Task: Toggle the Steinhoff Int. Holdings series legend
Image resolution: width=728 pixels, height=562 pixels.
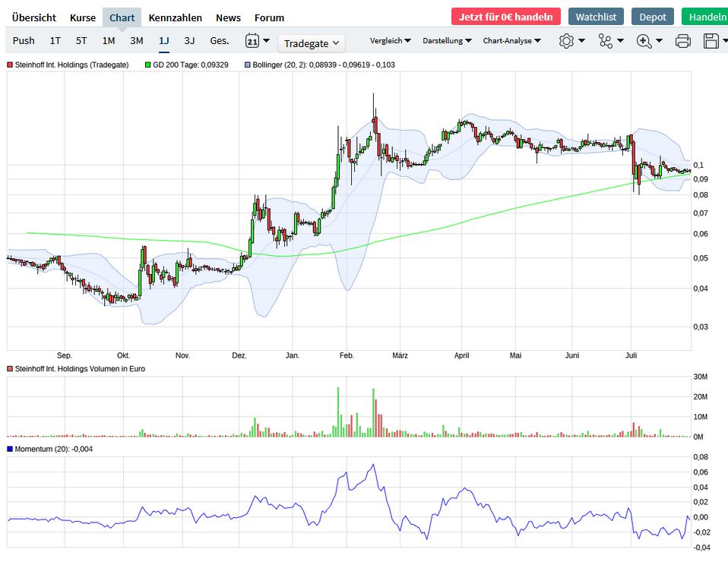Action: coord(9,66)
